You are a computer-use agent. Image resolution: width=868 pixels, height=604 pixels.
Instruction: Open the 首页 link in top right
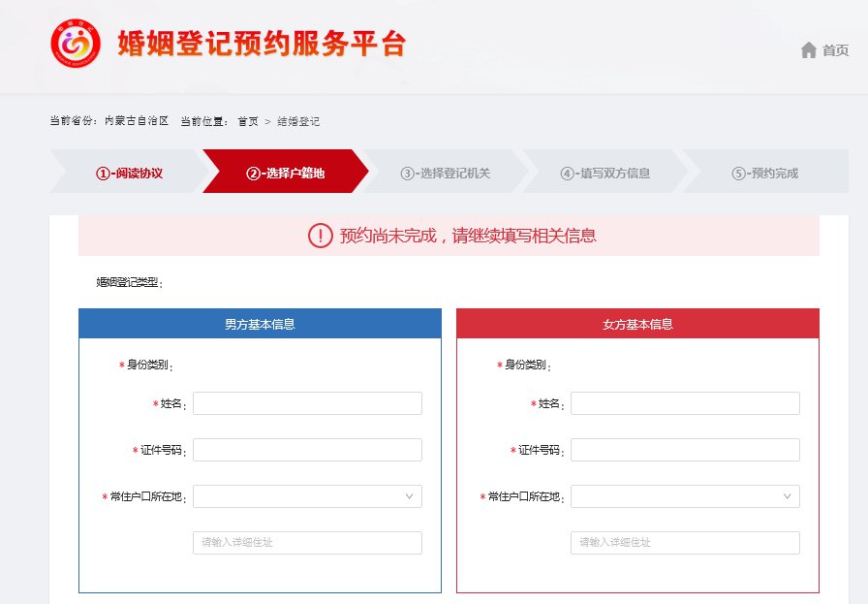pos(835,50)
